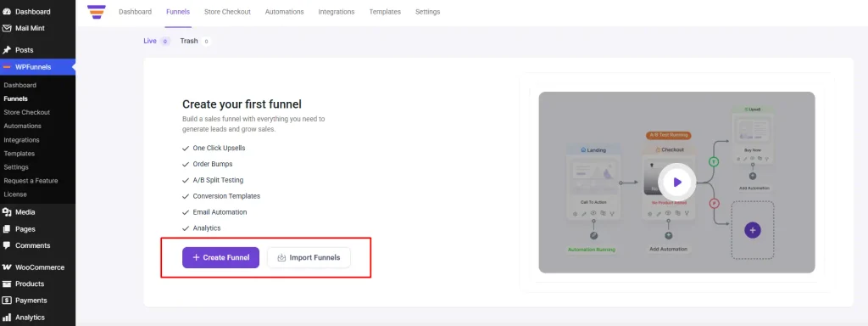Click the Create Funnel button
The height and width of the screenshot is (326, 868).
(221, 257)
